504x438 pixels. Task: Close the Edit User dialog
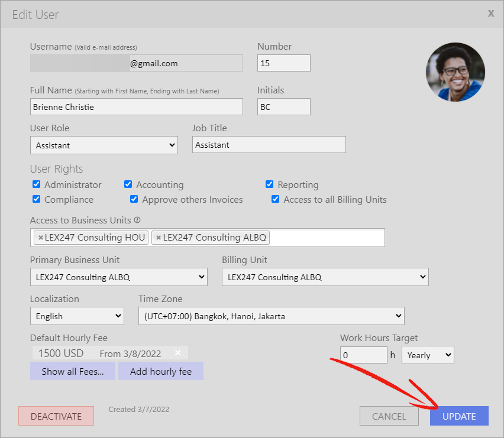pos(491,13)
